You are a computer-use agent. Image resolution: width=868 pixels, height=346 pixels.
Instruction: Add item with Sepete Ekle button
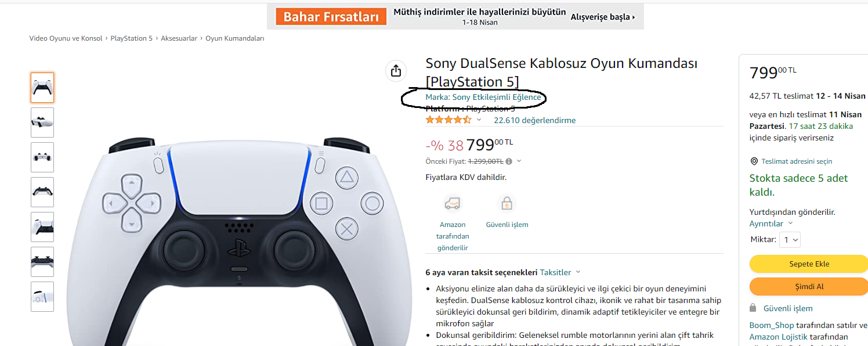(x=809, y=264)
